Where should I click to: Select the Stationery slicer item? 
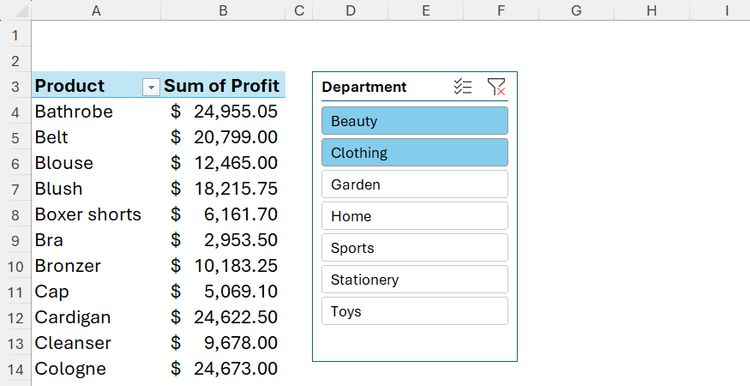415,279
